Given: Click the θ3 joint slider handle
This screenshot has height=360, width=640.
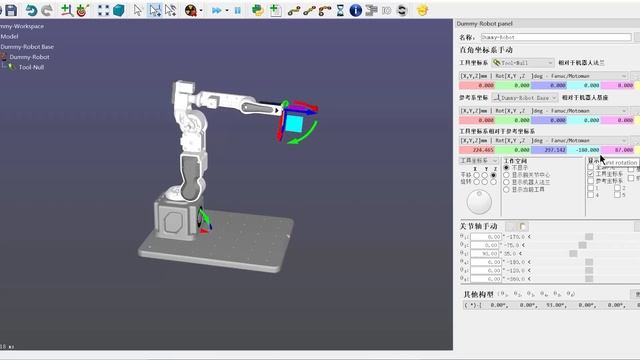Looking at the screenshot, I should (573, 254).
